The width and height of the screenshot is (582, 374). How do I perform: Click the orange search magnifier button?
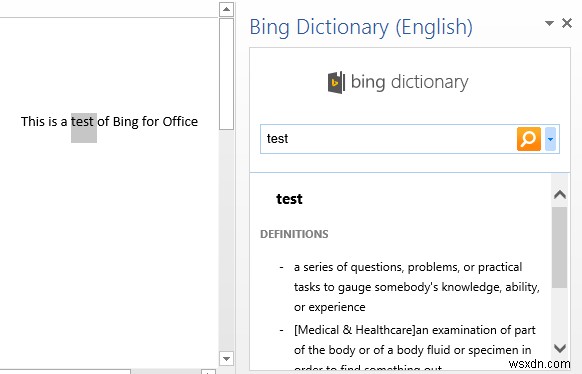pyautogui.click(x=529, y=139)
